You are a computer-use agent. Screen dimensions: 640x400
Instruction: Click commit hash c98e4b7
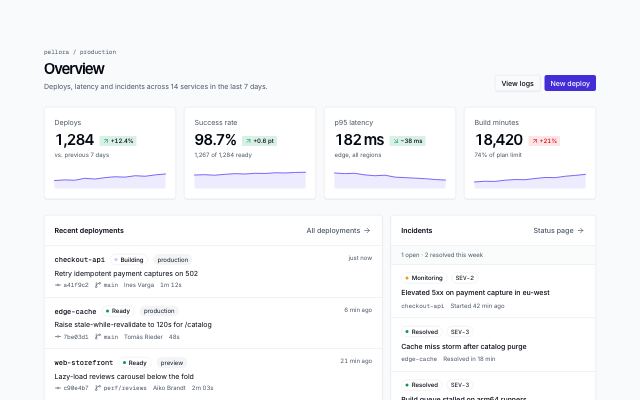[76, 388]
